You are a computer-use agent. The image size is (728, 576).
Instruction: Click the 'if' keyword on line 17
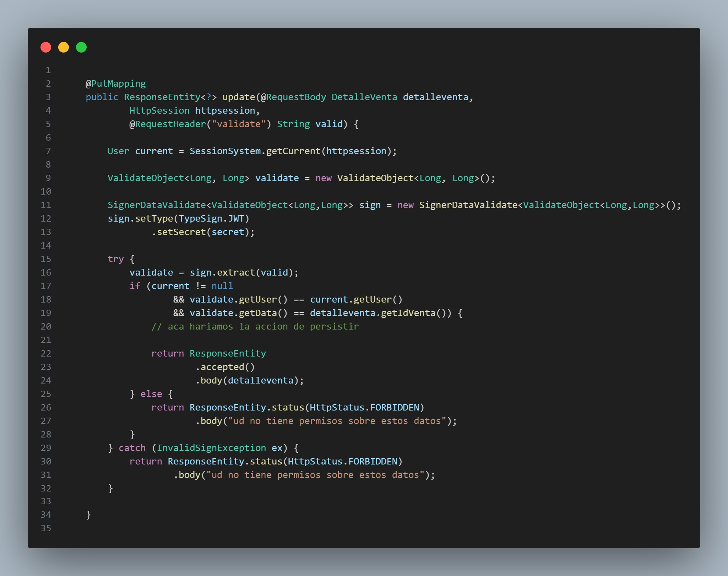click(x=135, y=286)
